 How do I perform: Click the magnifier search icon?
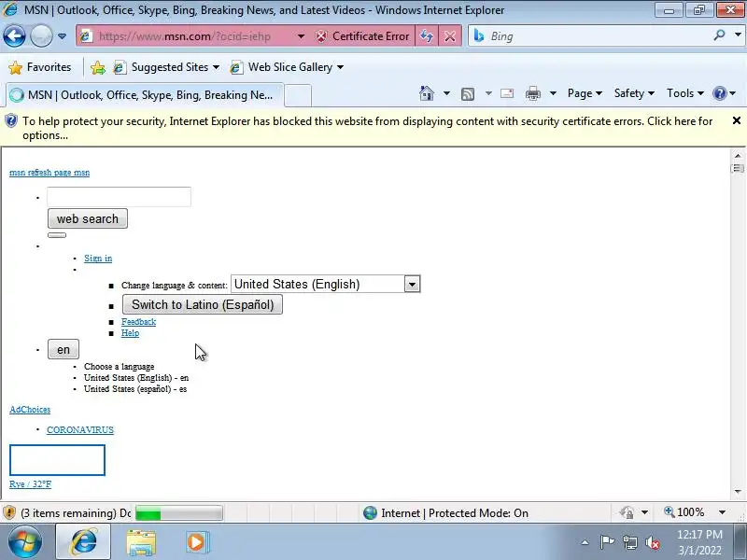click(719, 35)
